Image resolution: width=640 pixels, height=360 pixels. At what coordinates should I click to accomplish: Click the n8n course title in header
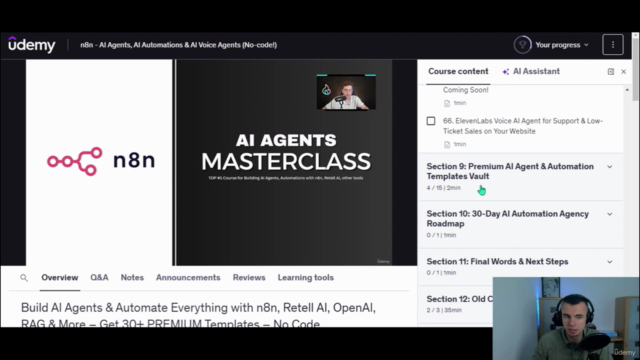[178, 45]
